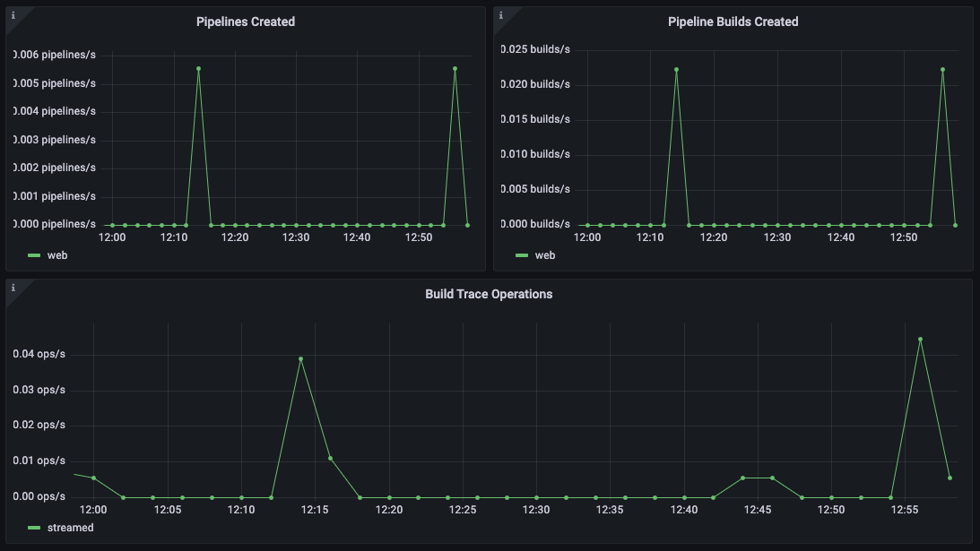Click the second spike in Build Trace Operations graph
Image resolution: width=980 pixels, height=551 pixels.
pos(920,339)
